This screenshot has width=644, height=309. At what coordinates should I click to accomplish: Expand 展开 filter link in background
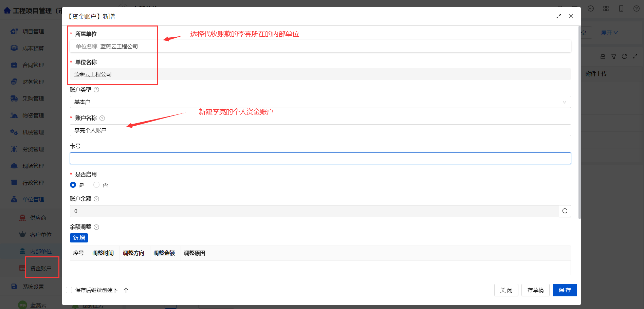(x=609, y=33)
